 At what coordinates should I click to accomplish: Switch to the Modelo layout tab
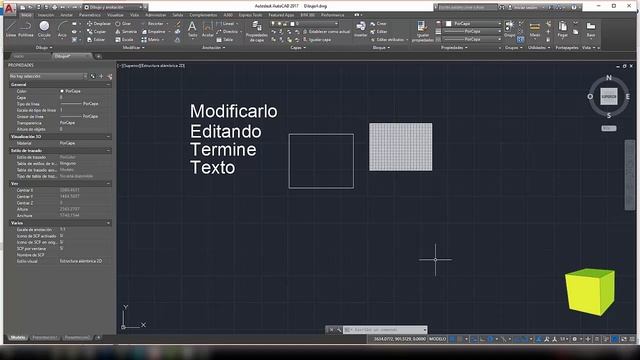coord(18,338)
